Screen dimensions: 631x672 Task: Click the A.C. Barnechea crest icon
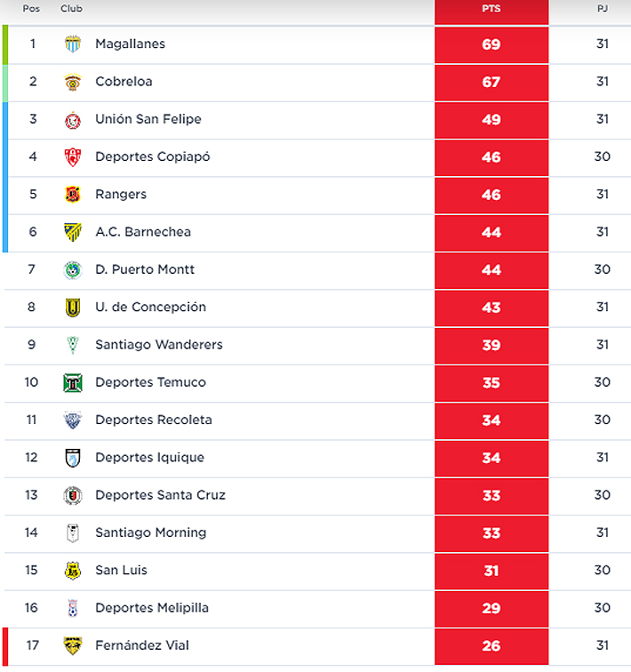[73, 232]
